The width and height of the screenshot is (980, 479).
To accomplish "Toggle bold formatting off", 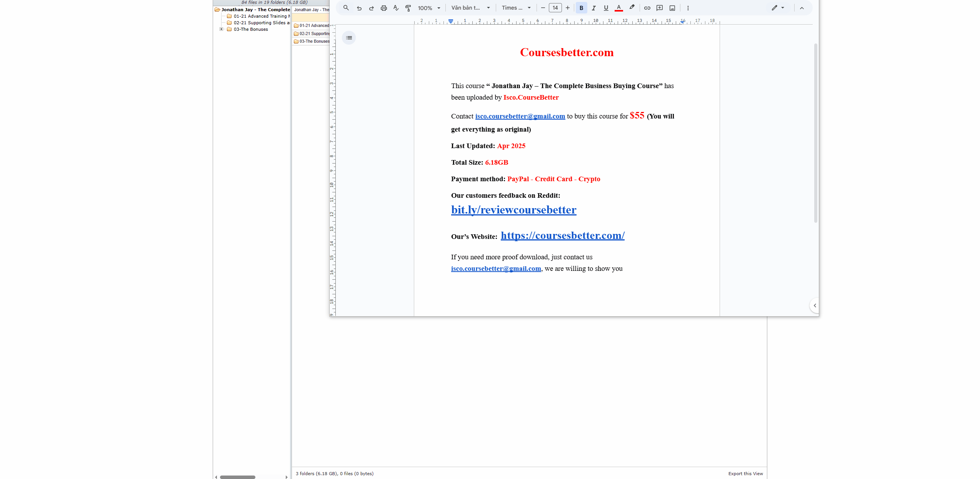I will tap(581, 8).
